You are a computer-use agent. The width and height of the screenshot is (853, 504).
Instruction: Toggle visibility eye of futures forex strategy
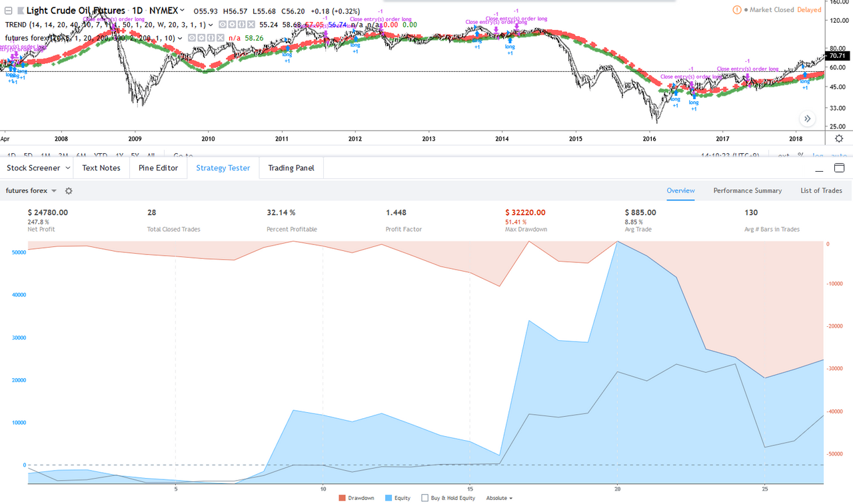192,38
